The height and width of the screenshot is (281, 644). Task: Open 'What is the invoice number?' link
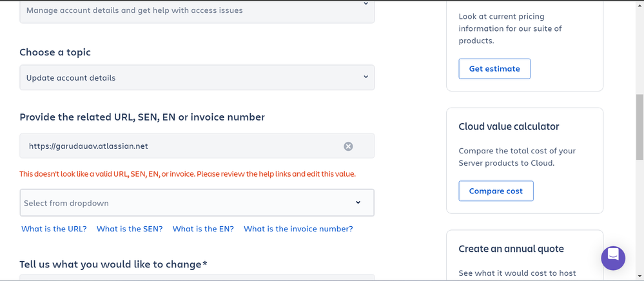298,229
